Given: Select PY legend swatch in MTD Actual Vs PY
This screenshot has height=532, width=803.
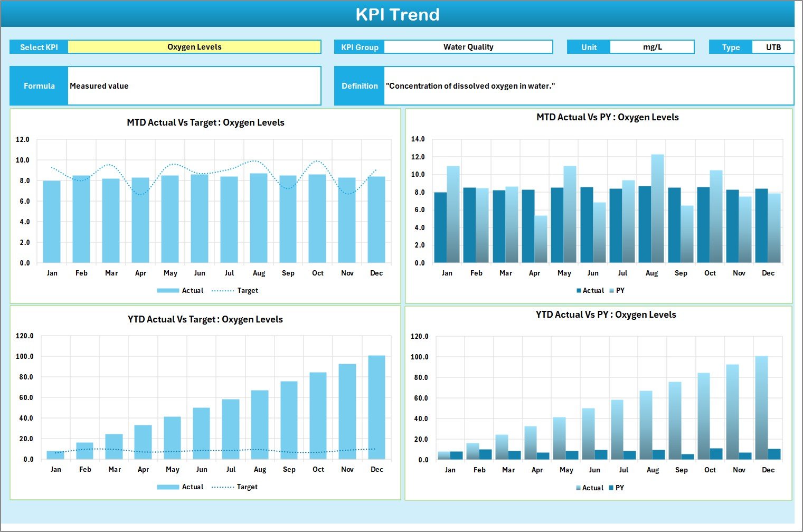Looking at the screenshot, I should (x=611, y=291).
